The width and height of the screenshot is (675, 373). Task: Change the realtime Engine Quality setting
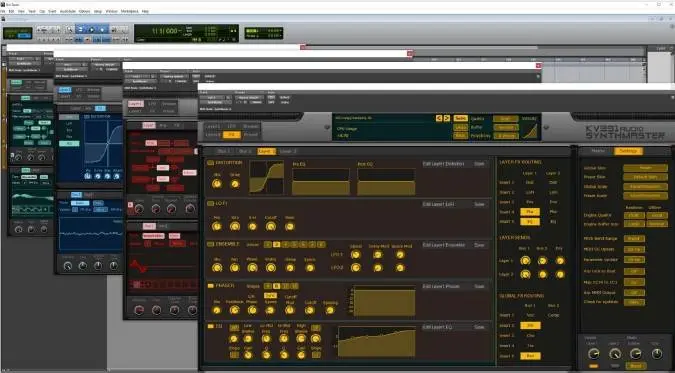click(x=634, y=215)
